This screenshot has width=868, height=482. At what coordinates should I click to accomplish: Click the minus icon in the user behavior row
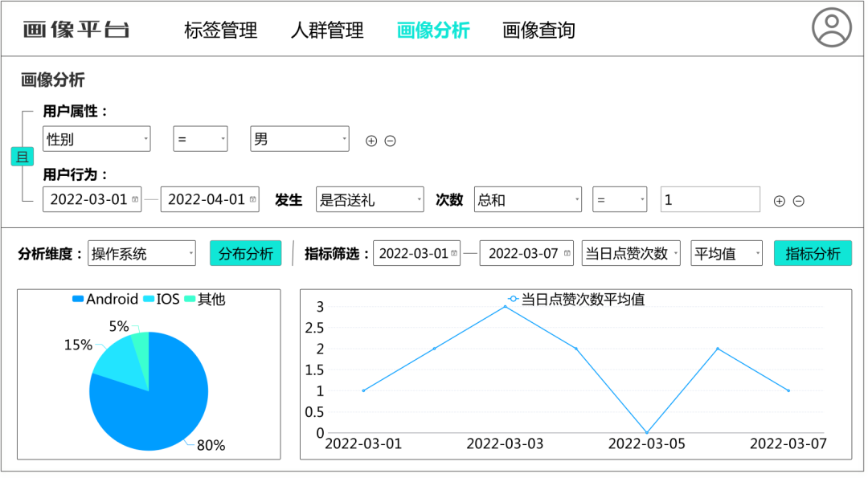tap(799, 201)
